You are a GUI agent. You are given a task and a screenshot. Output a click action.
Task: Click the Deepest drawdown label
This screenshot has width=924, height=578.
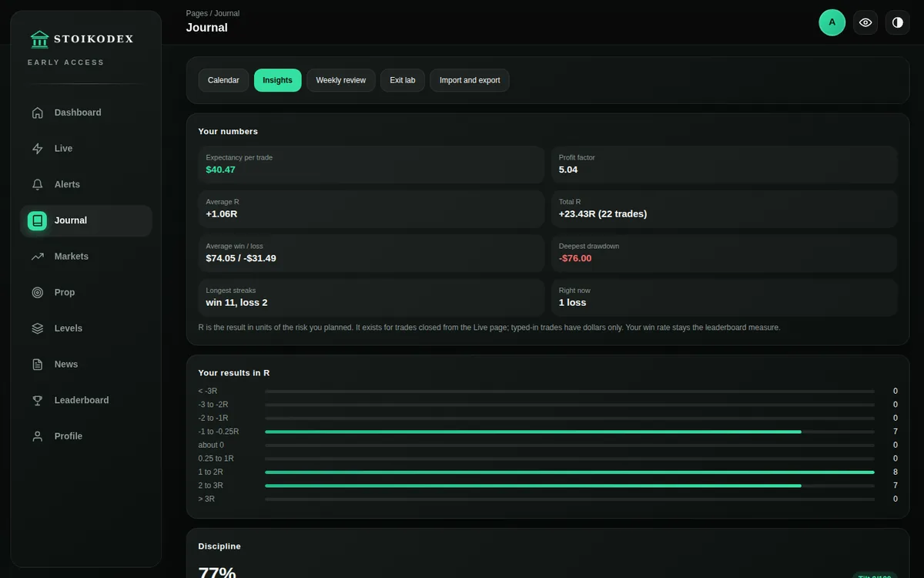[x=589, y=246]
